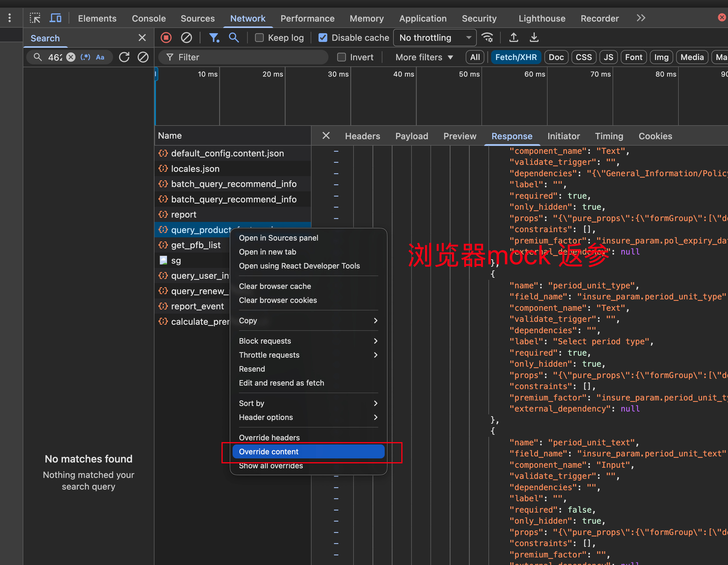
Task: Open the Preview details tab
Action: click(460, 136)
